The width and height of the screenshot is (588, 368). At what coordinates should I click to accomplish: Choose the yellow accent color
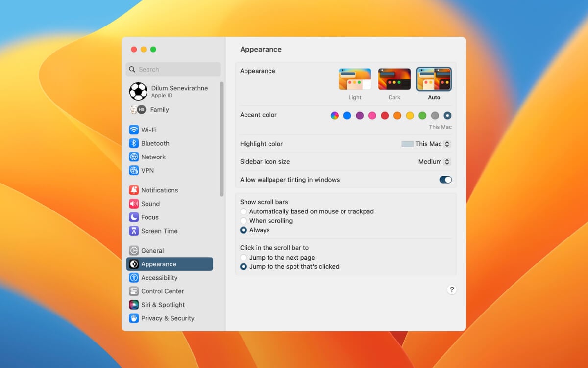pyautogui.click(x=410, y=116)
